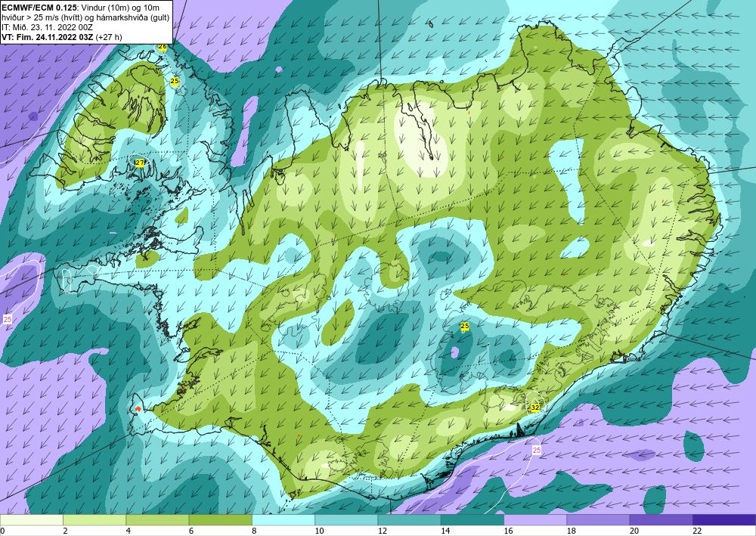756x536 pixels.
Task: Pick the 16–18 m/s light lavender swatch
Action: tap(535, 520)
